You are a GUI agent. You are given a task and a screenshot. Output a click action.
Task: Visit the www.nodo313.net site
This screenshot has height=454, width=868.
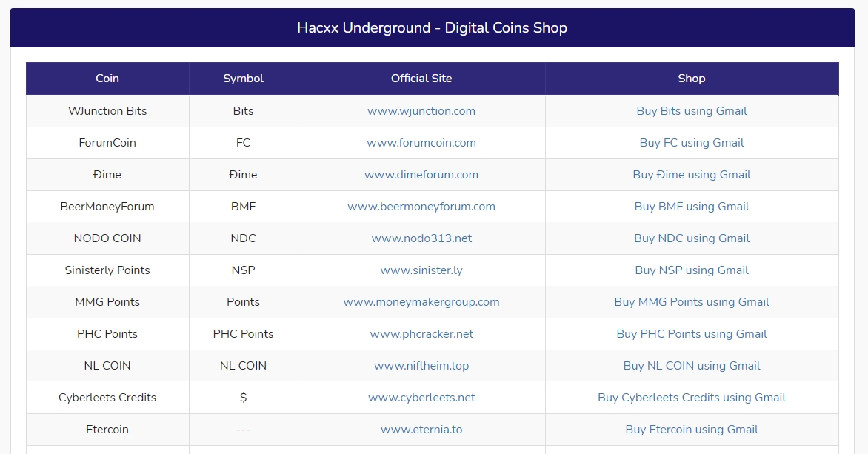click(421, 238)
